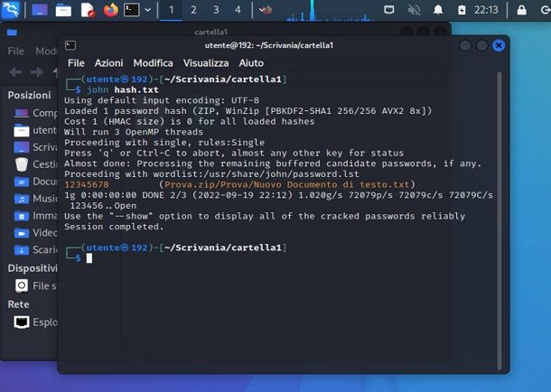Launch Firefox from the top panel
Screen dimensions: 551x392
point(110,10)
